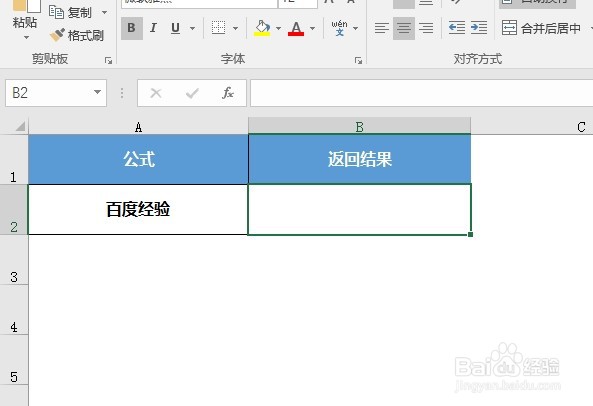Click cell A1 公式
Image resolution: width=593 pixels, height=406 pixels.
(x=138, y=160)
